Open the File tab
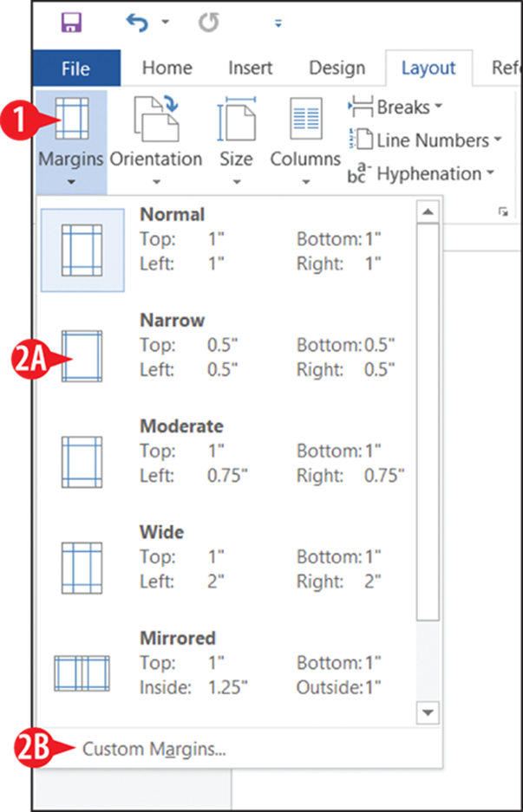This screenshot has height=812, width=523. (x=75, y=68)
